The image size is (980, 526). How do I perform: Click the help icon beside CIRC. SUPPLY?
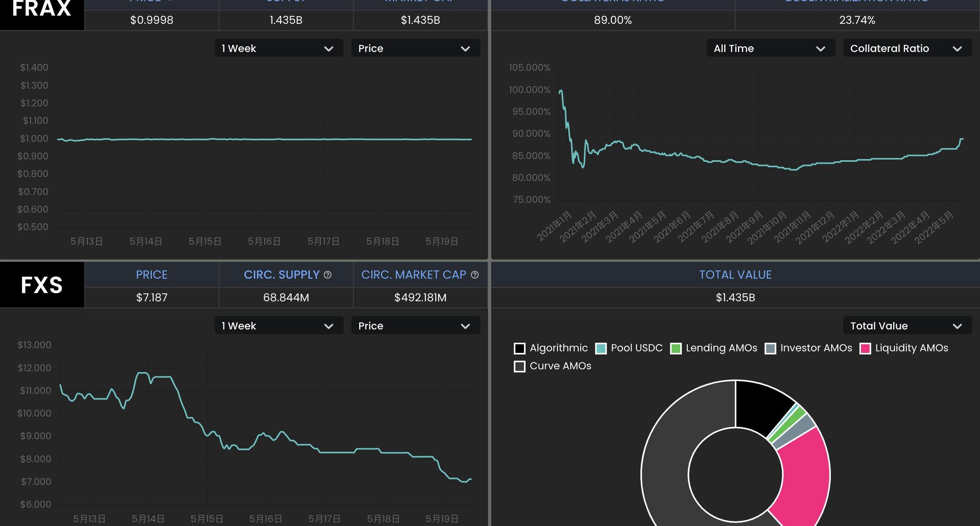coord(328,275)
